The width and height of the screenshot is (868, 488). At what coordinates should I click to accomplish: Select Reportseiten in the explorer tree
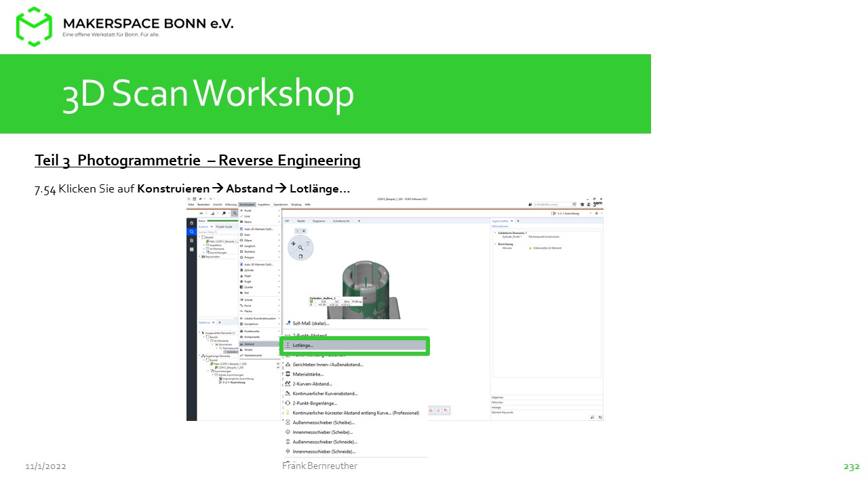coord(212,257)
